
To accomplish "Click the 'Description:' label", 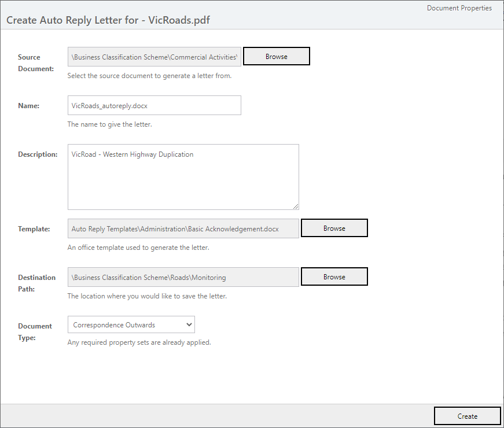I will pos(38,154).
